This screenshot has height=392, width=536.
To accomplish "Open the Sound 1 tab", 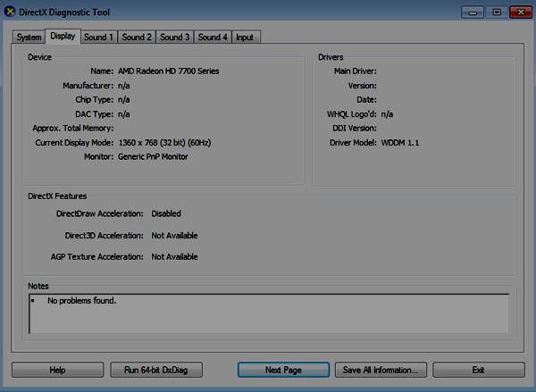I will pos(99,37).
